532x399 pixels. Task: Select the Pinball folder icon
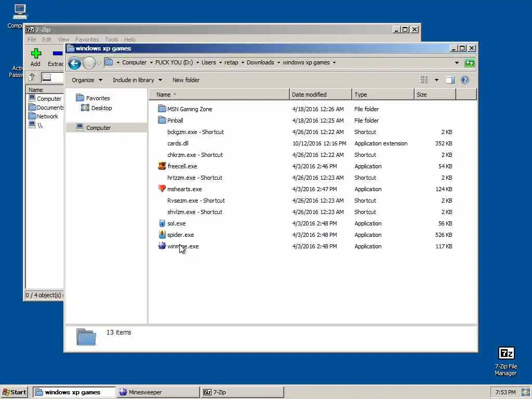click(162, 121)
